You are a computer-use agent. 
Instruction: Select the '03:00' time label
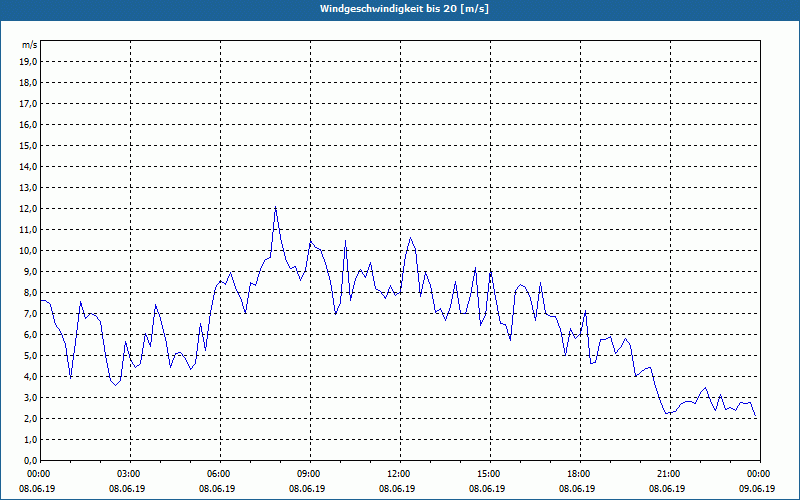130,474
